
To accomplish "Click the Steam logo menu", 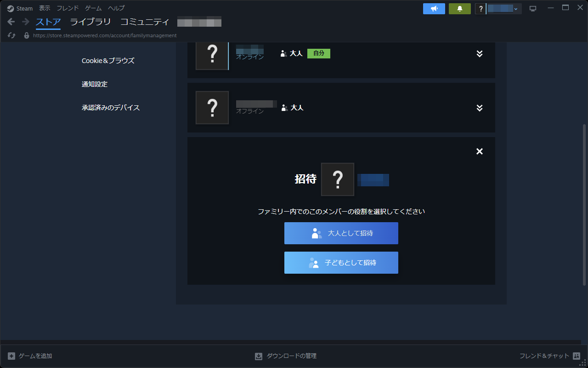I will 20,8.
